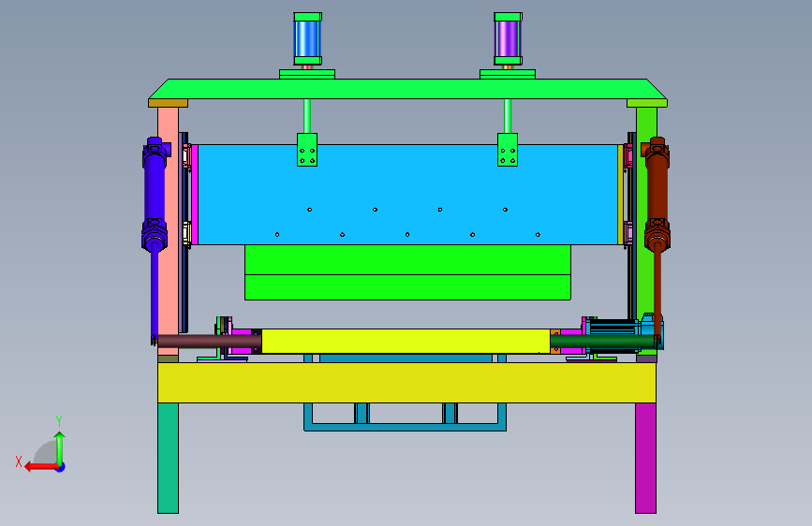The width and height of the screenshot is (812, 526).
Task: Select the yellow-green roller
Action: click(x=406, y=342)
